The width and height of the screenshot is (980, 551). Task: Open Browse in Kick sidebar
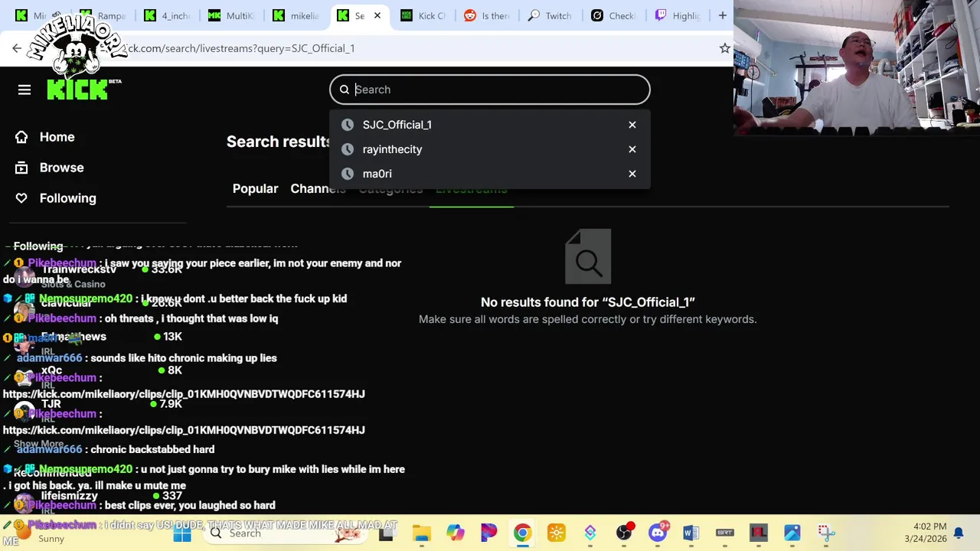61,168
